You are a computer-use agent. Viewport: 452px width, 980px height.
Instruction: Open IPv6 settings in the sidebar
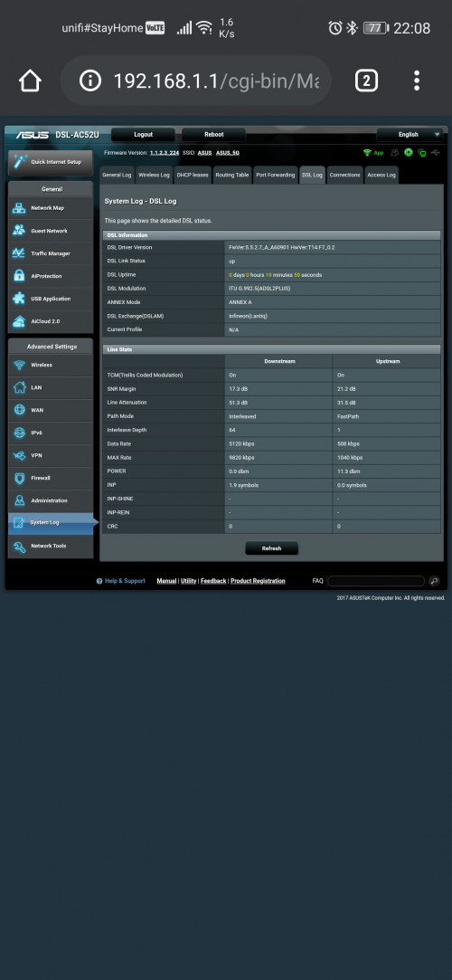pos(50,433)
